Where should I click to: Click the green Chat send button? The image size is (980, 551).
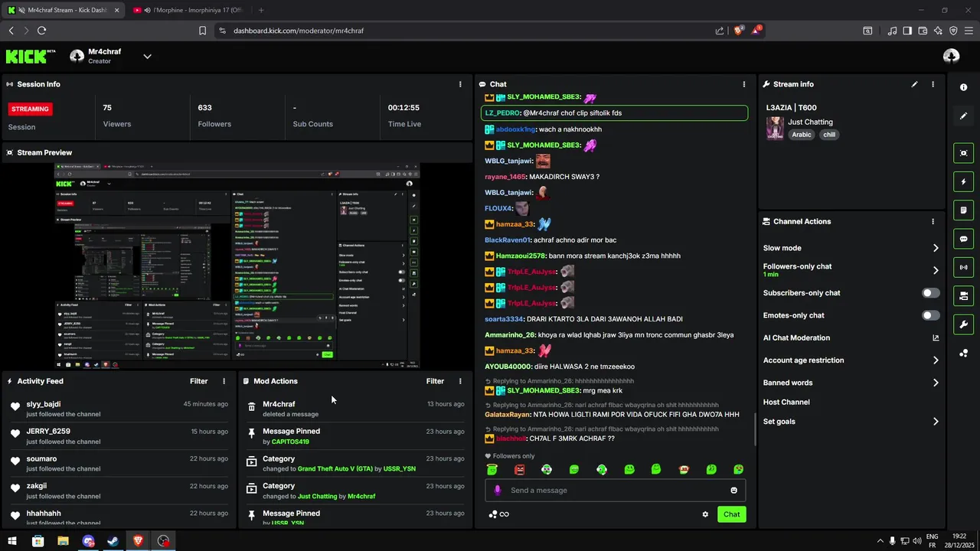pyautogui.click(x=731, y=514)
